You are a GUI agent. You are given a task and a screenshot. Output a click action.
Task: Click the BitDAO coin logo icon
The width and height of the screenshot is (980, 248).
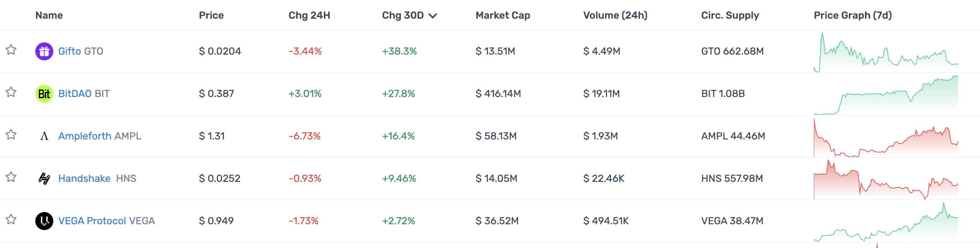coord(44,94)
